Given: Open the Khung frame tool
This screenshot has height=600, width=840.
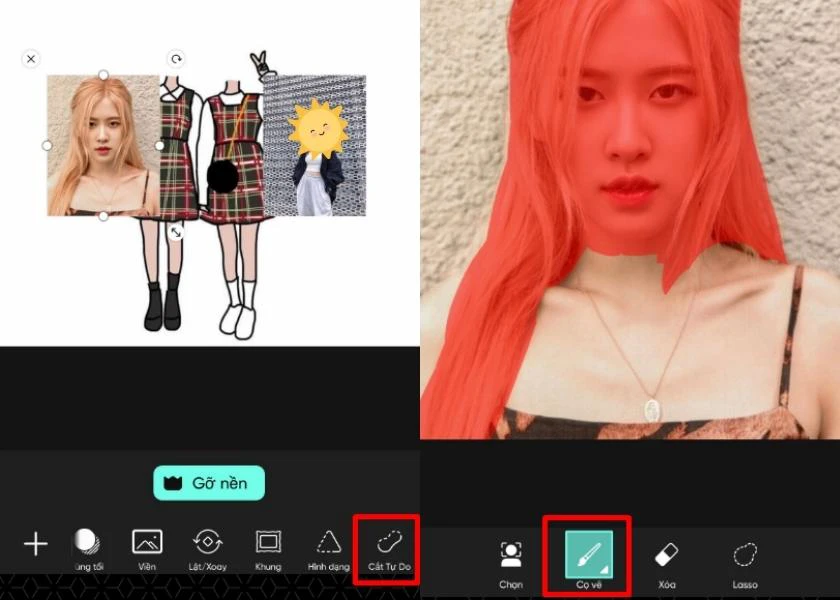Looking at the screenshot, I should 268,550.
